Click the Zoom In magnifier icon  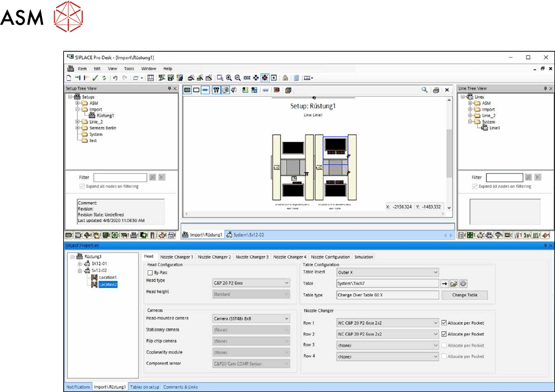click(x=229, y=78)
